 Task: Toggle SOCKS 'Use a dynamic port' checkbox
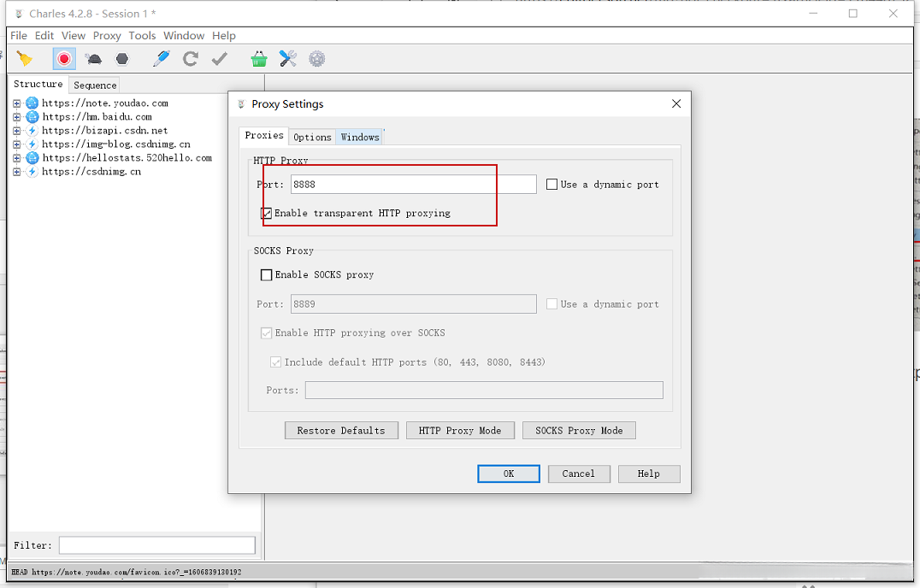(x=551, y=303)
